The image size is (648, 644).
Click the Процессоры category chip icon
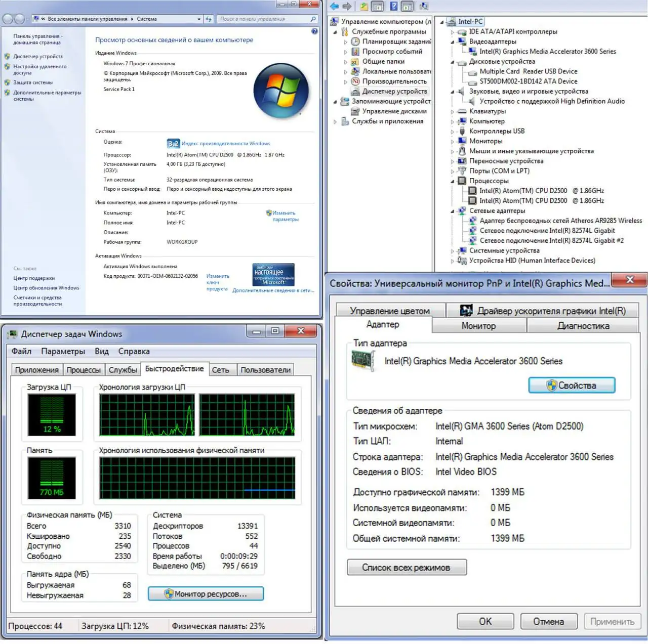click(x=462, y=181)
